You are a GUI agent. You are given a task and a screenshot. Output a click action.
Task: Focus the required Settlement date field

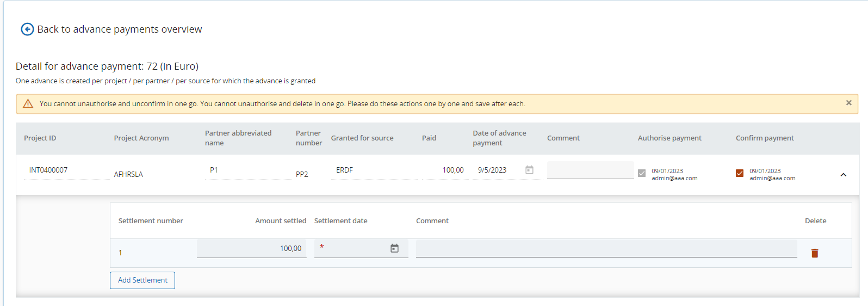pyautogui.click(x=351, y=248)
